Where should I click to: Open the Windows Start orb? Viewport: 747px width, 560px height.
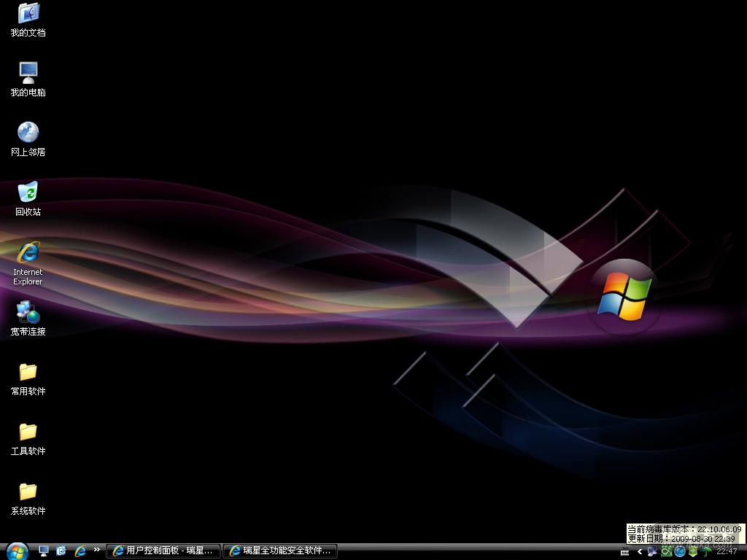tap(18, 551)
